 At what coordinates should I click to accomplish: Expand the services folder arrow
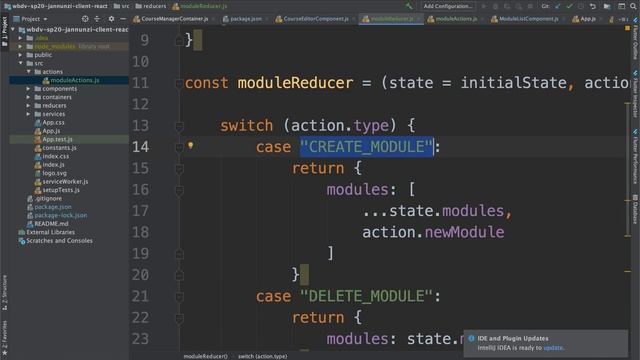coord(29,114)
